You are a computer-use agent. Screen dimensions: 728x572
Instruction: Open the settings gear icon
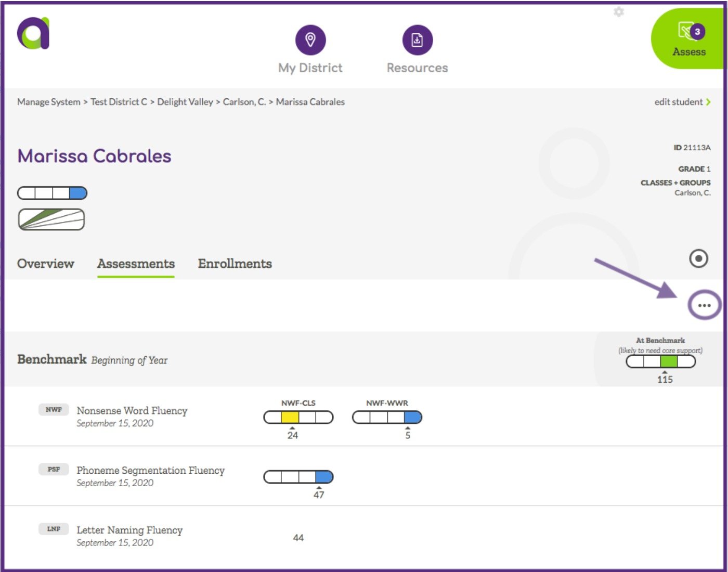point(619,12)
